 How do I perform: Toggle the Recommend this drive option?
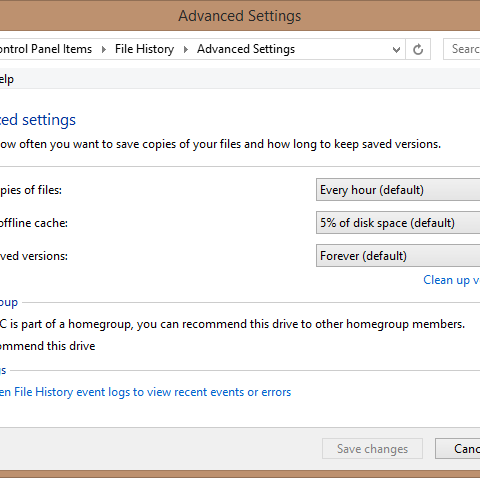(47, 346)
